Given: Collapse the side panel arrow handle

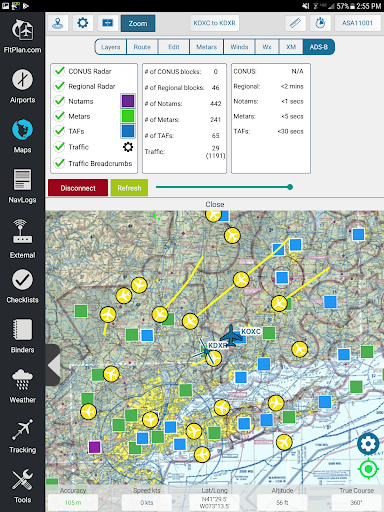Looking at the screenshot, I should click(x=53, y=365).
